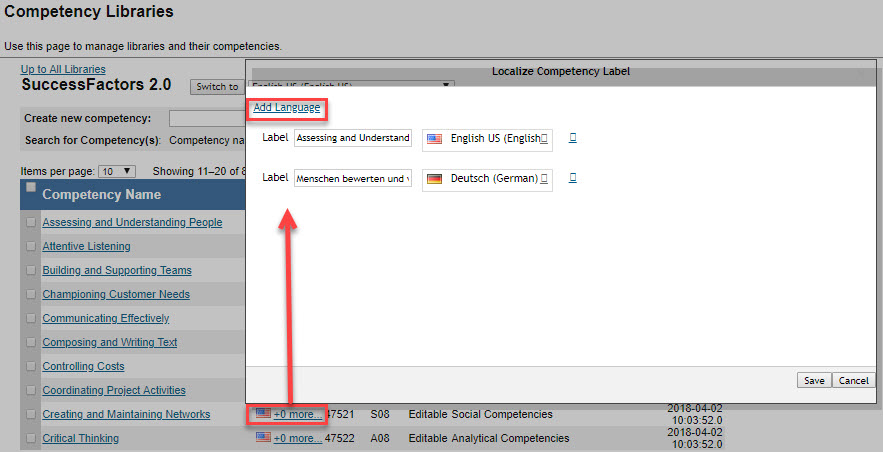This screenshot has height=452, width=883.
Task: Save the localized competency labels
Action: pos(814,381)
